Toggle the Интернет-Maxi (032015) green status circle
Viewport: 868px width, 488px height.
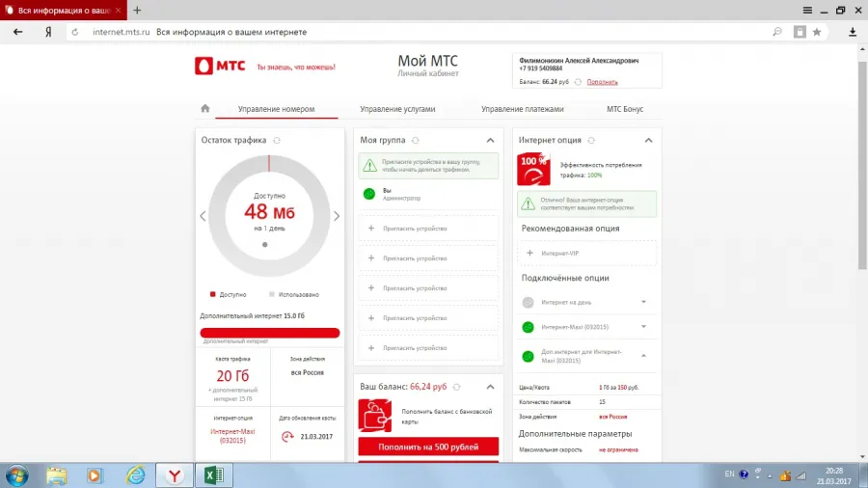[x=529, y=327]
